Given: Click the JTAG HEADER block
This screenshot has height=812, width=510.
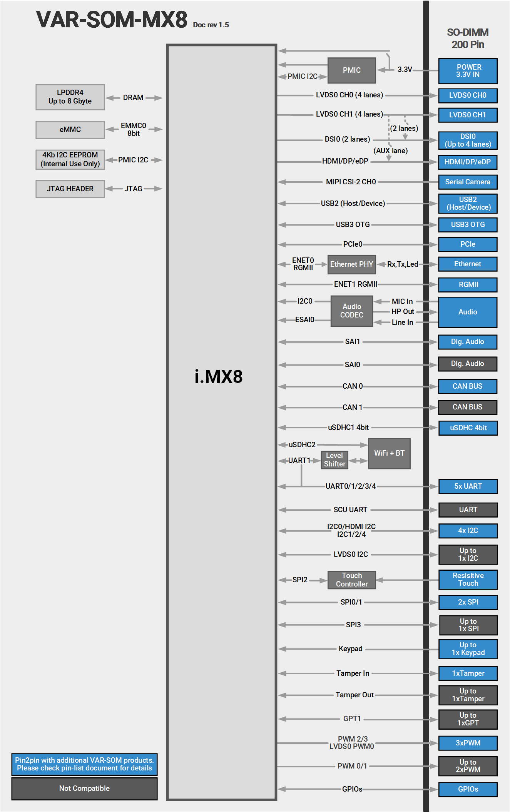Looking at the screenshot, I should 70,189.
